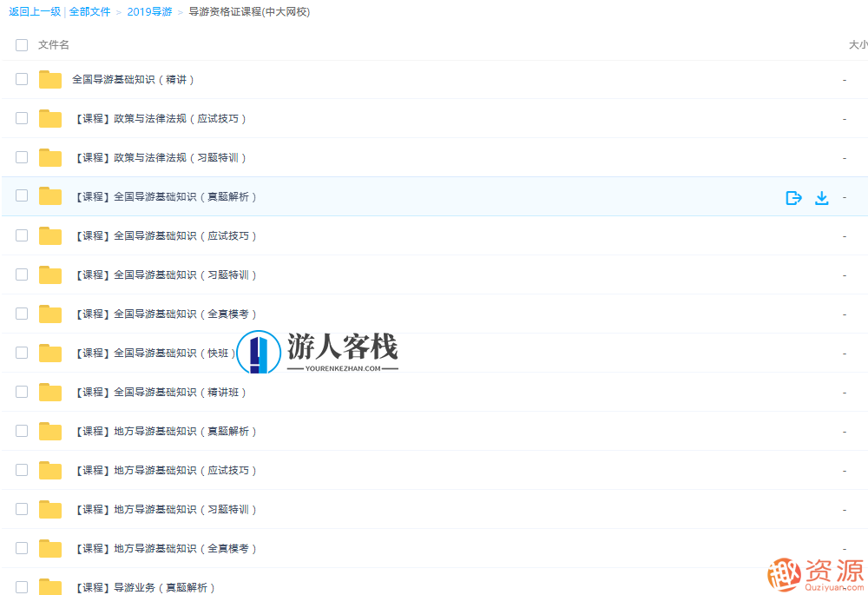Click the folder icon beside 全国导游基础知识（全真模考）

[x=49, y=314]
